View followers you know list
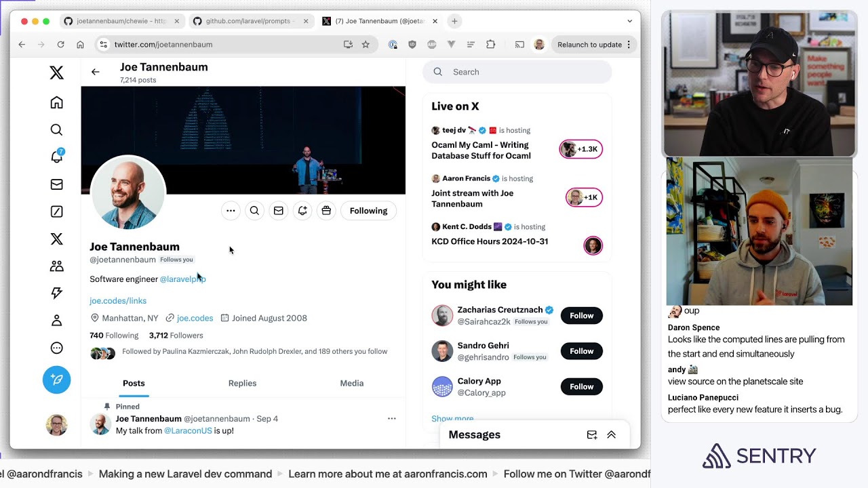 click(254, 352)
